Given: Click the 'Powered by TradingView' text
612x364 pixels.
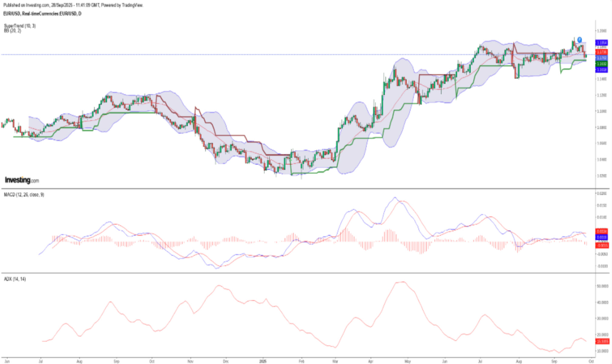Looking at the screenshot, I should (122, 5).
